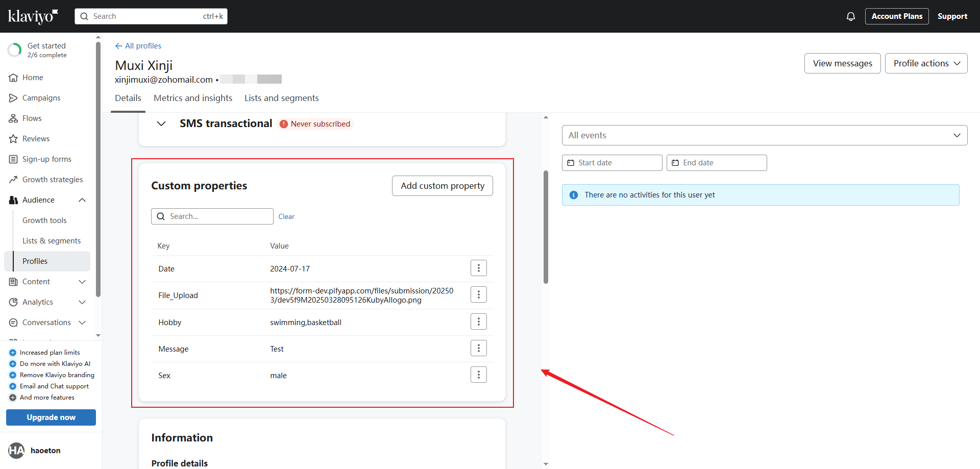Click the Reviews star icon
Screen dimensions: 980x469
[x=13, y=139]
